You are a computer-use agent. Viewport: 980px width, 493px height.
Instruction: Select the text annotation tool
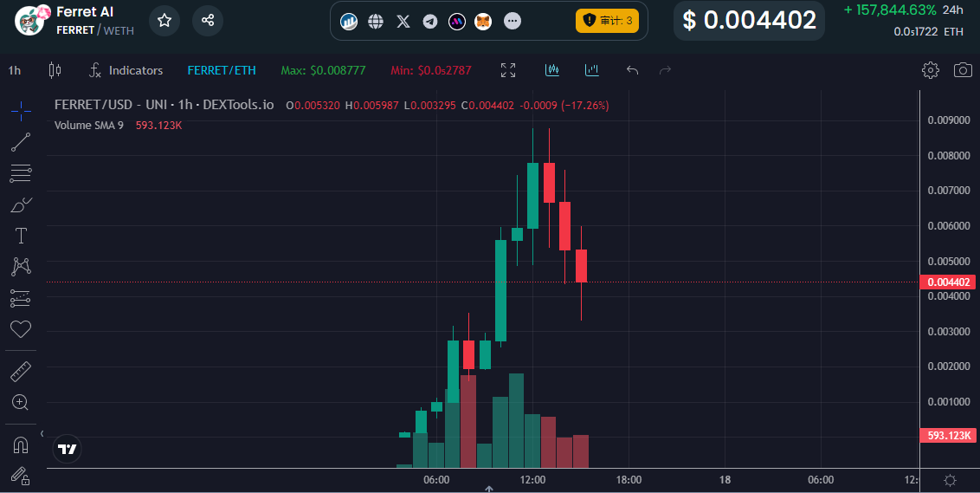[21, 236]
